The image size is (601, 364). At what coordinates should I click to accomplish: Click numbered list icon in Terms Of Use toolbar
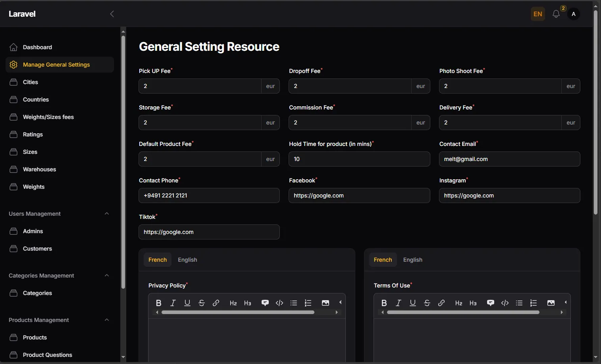click(x=534, y=303)
